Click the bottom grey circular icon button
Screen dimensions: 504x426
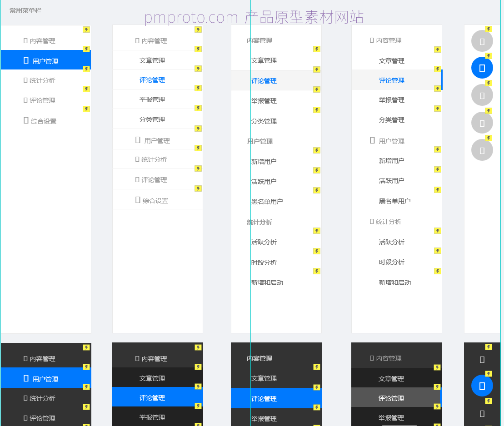point(482,150)
